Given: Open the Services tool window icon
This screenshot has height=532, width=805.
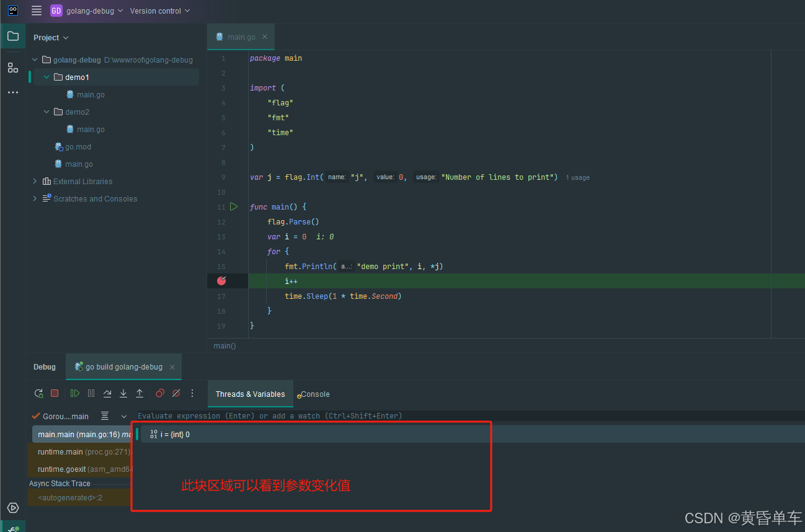Looking at the screenshot, I should [13, 508].
